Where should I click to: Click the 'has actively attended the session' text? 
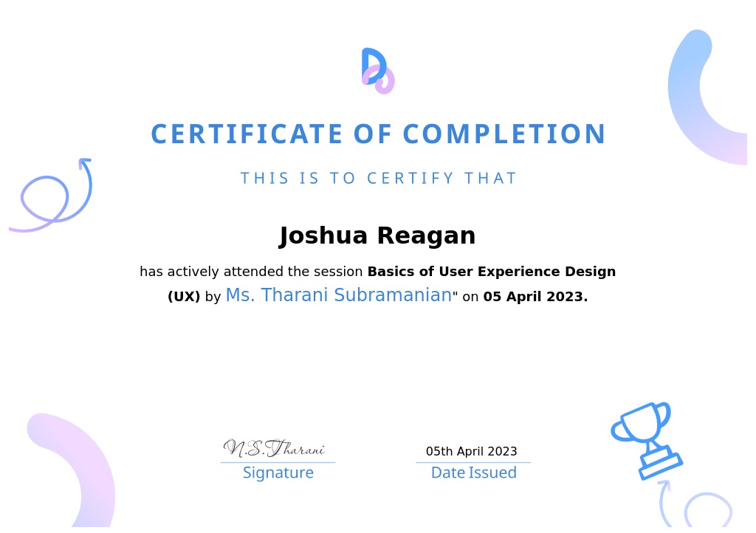[251, 272]
